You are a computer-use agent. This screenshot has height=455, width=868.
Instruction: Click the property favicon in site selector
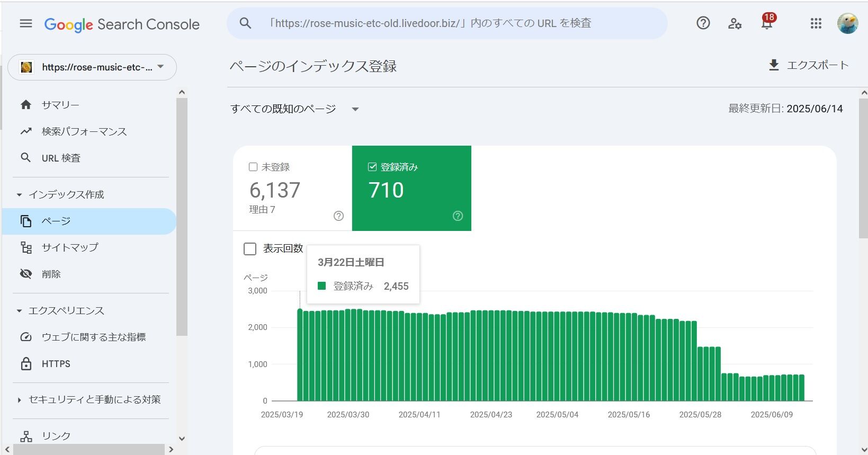(x=26, y=67)
